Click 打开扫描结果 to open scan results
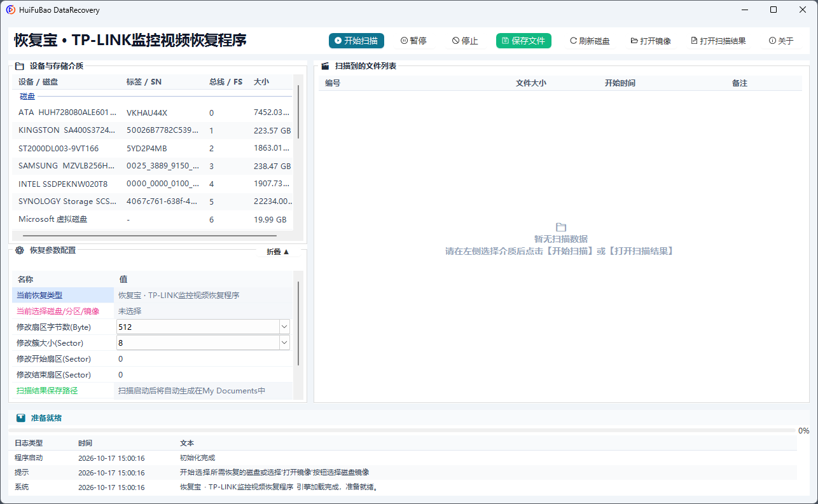 pos(718,41)
